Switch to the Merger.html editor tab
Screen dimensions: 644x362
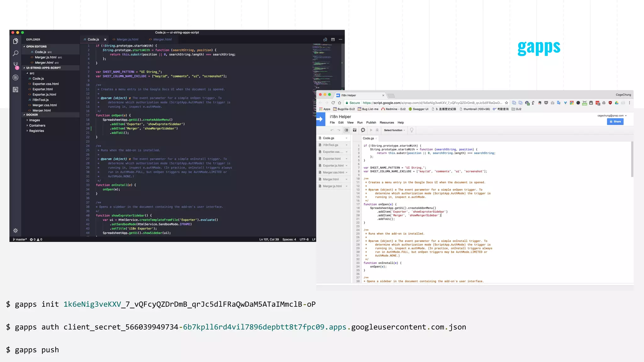coord(160,40)
